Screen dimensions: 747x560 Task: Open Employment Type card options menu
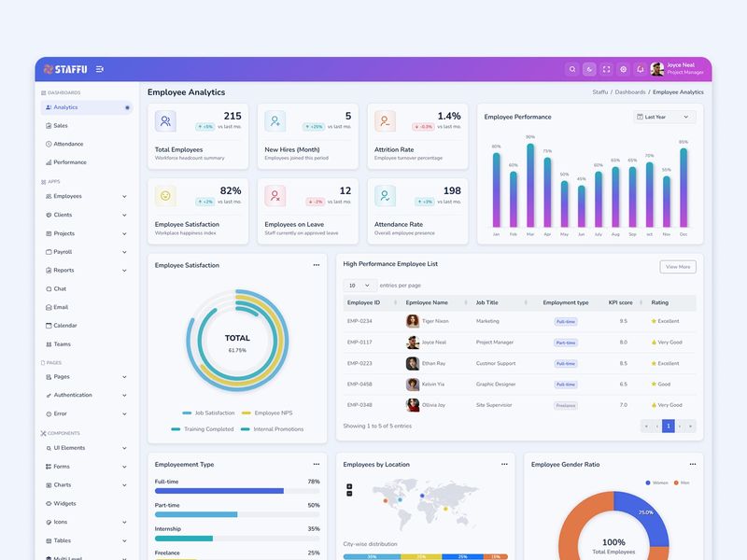click(317, 464)
